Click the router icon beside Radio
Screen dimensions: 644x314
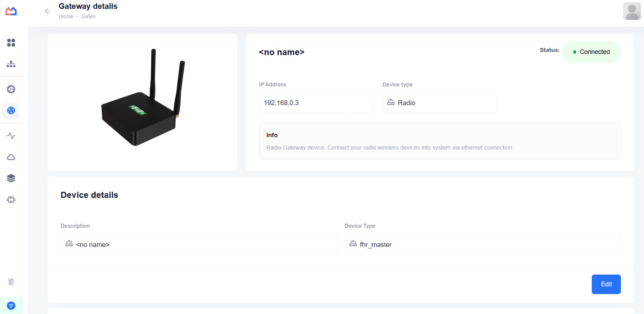[x=391, y=102]
